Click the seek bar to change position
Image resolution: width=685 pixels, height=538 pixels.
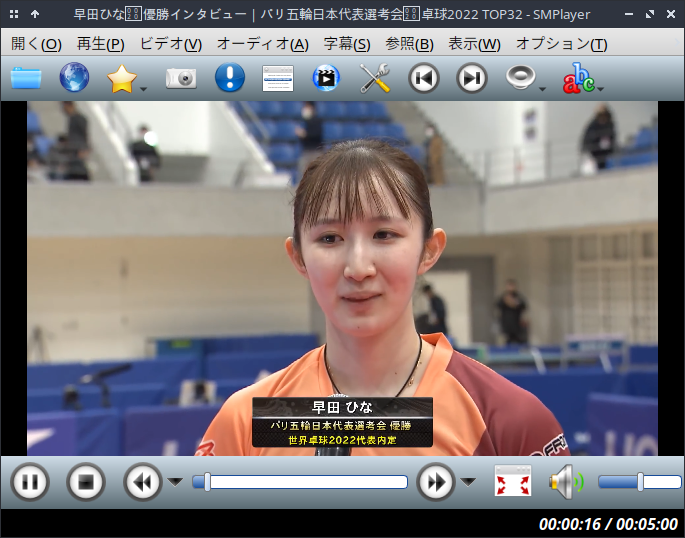(300, 482)
